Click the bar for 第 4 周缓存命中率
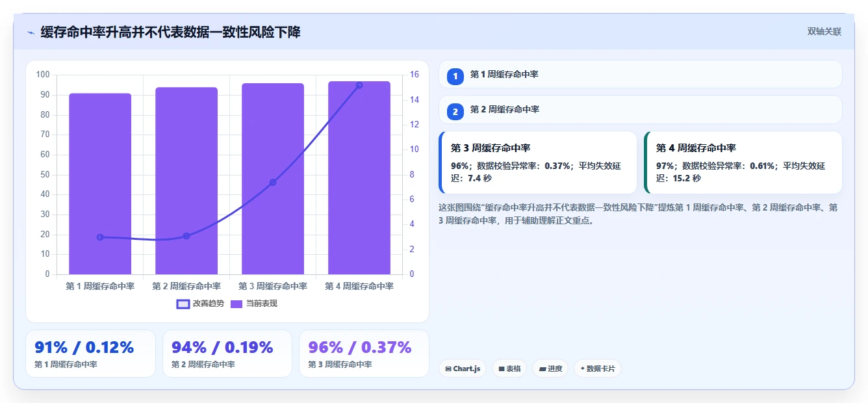868x403 pixels. (359, 177)
